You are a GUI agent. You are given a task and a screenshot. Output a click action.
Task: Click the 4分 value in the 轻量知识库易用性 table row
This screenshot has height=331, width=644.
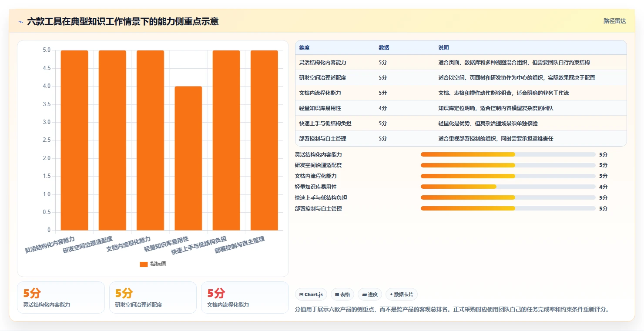[x=382, y=108]
